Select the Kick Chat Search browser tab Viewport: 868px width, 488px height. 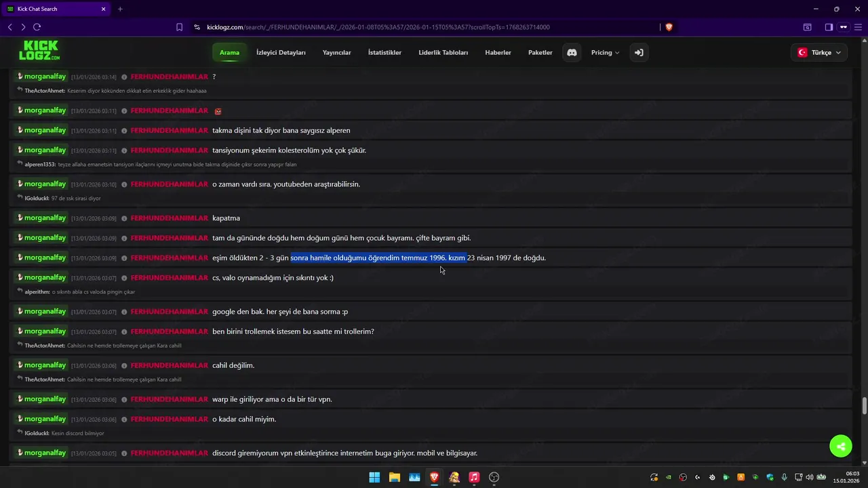click(54, 9)
